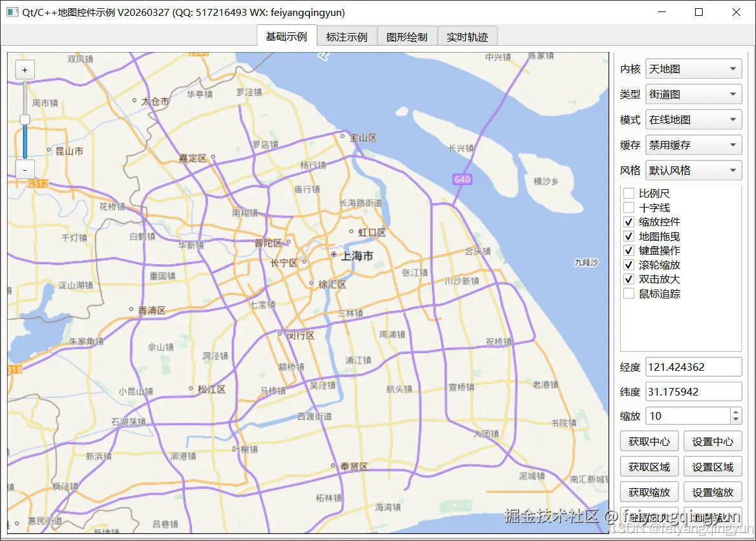756x541 pixels.
Task: Click the 缩放 zoom level number field
Action: (688, 416)
